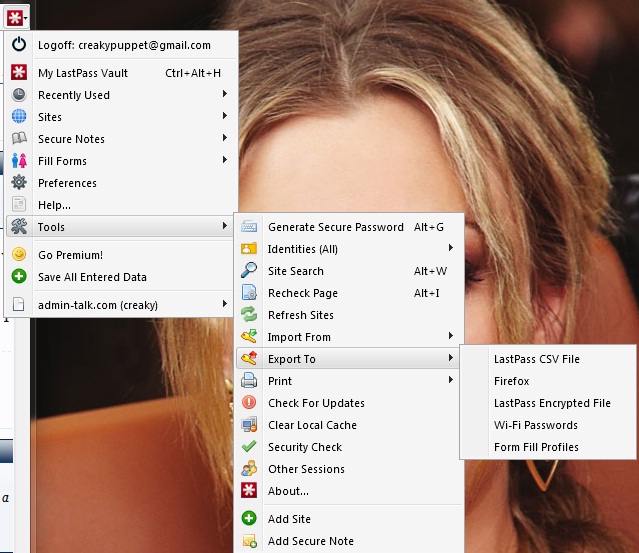Click the LastPass toolbar button
Viewport: 639px width, 553px height.
[x=17, y=18]
